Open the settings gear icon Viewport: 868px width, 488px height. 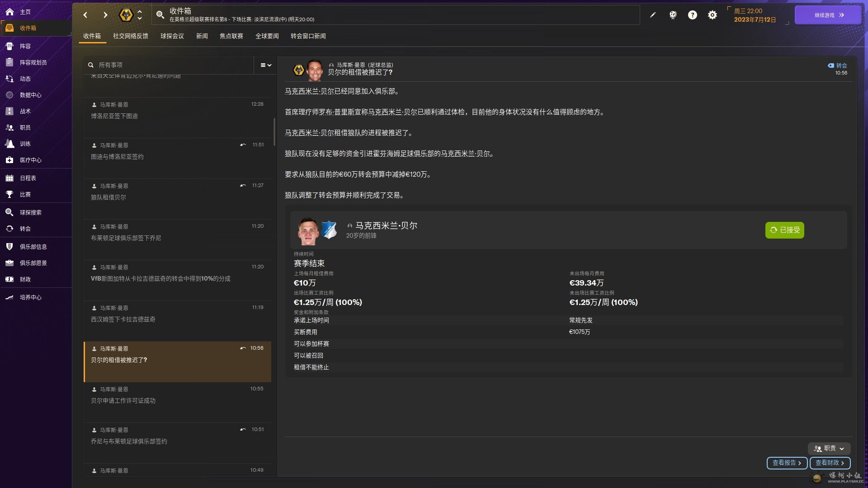point(712,15)
